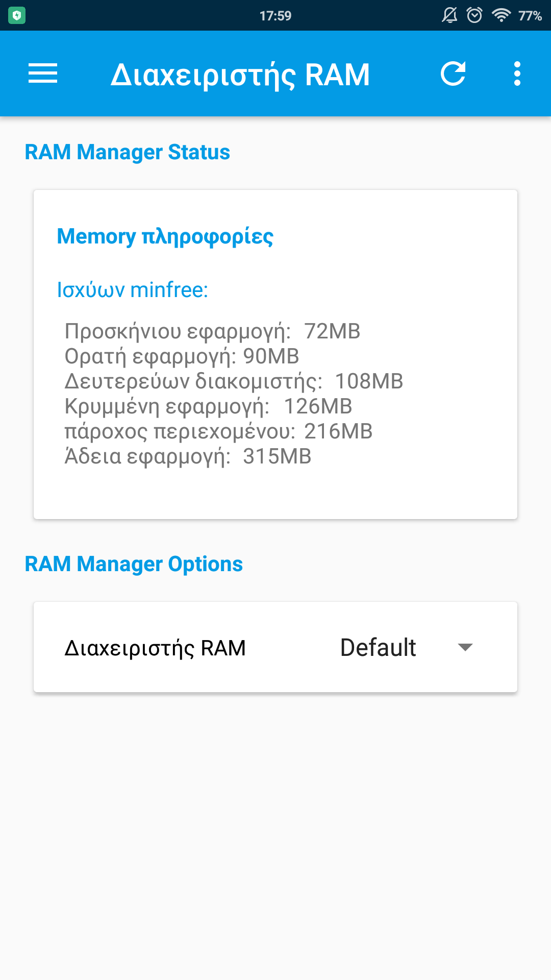Select the RAM Manager Options heading
The image size is (551, 980).
pos(134,564)
